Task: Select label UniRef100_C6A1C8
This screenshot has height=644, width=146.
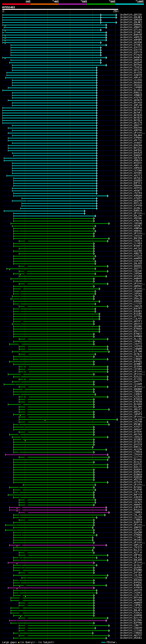Action: [131, 437]
